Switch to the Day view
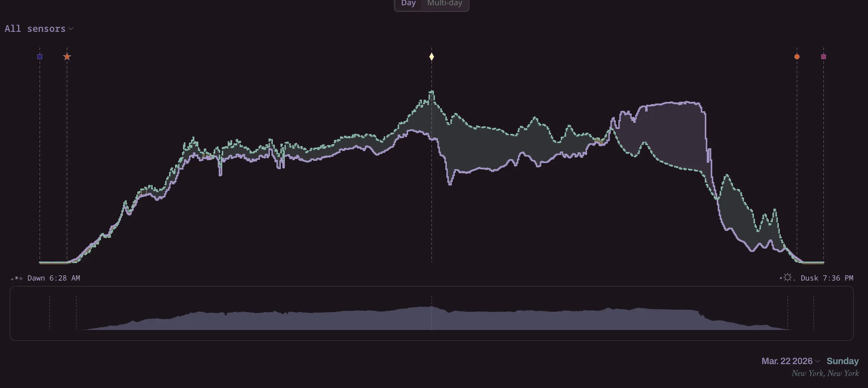 408,3
